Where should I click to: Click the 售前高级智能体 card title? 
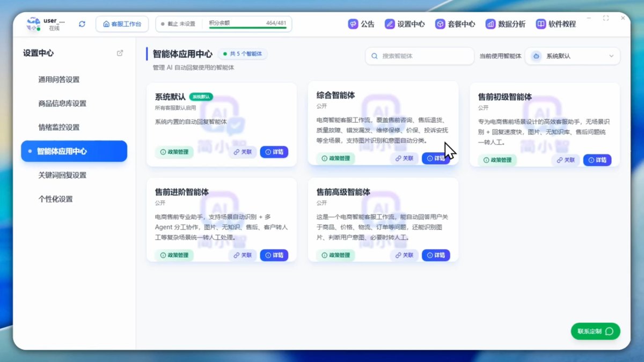coord(343,192)
